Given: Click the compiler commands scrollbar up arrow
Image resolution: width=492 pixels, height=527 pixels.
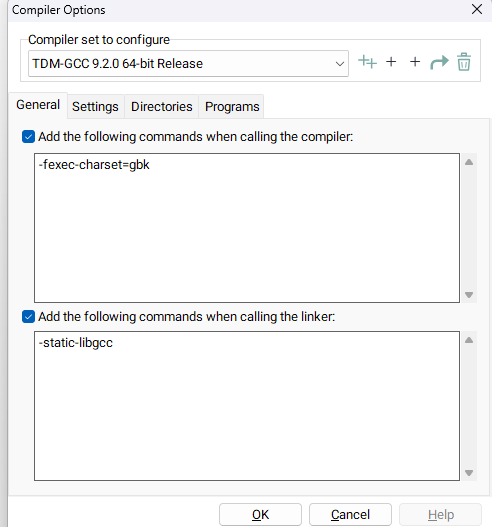Looking at the screenshot, I should click(x=469, y=162).
